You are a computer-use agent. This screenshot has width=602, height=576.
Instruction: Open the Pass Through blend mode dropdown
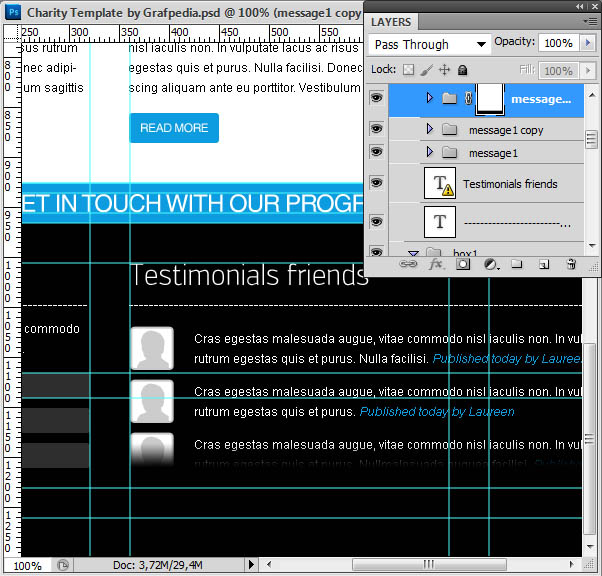pos(429,44)
